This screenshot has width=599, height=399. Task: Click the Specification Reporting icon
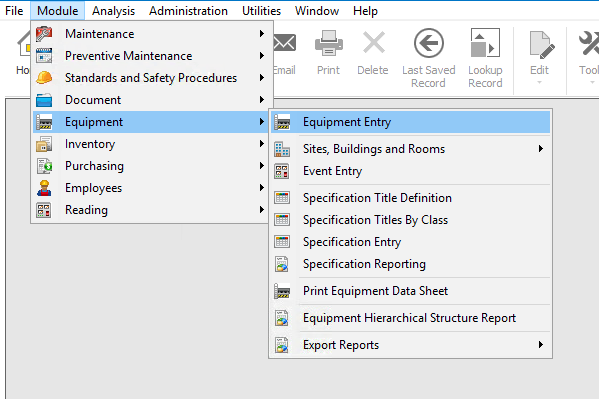pos(282,264)
